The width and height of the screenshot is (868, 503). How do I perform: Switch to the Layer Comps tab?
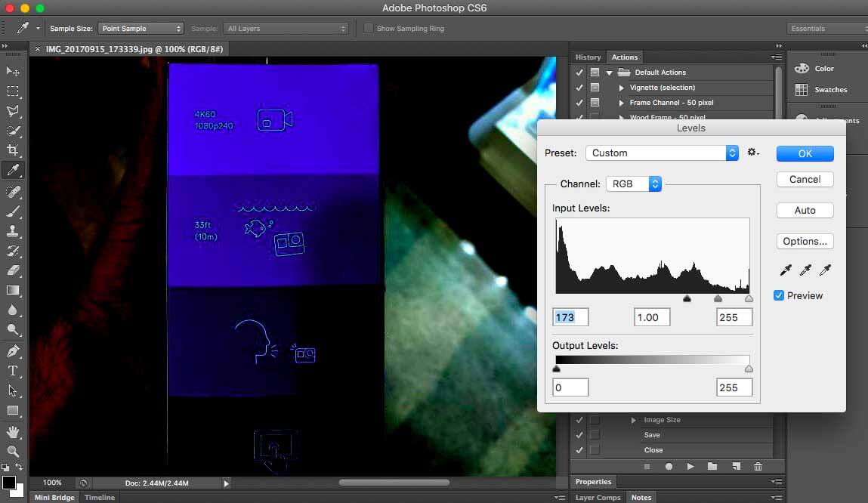pos(598,498)
